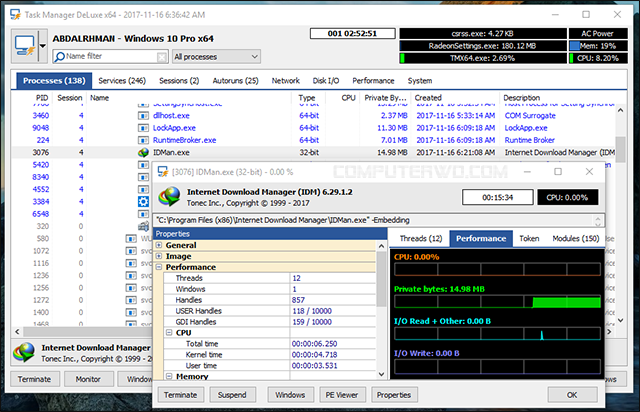Click Terminate button in main window
Image resolution: width=640 pixels, height=412 pixels.
(x=34, y=379)
